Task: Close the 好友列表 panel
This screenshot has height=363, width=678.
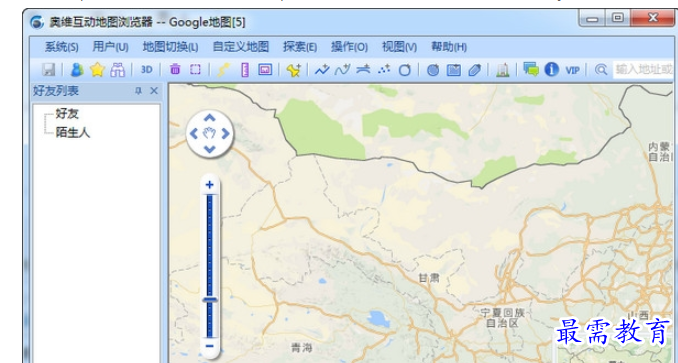Action: pos(154,91)
